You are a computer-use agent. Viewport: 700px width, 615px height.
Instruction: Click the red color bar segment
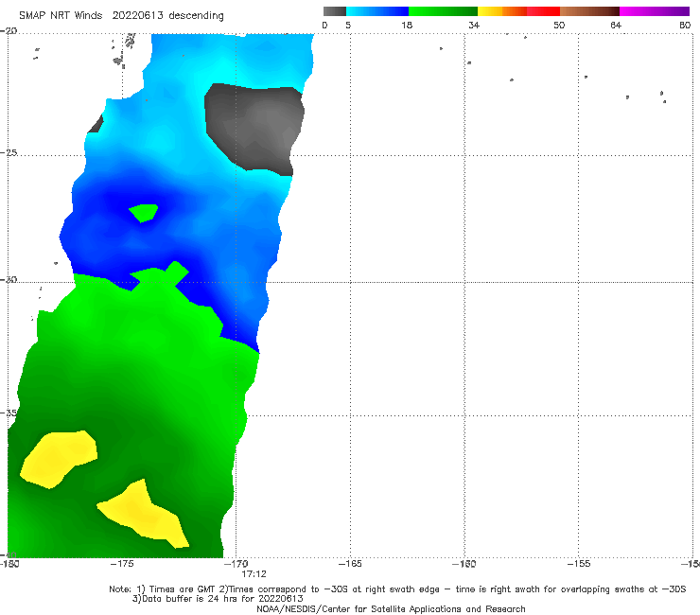543,11
